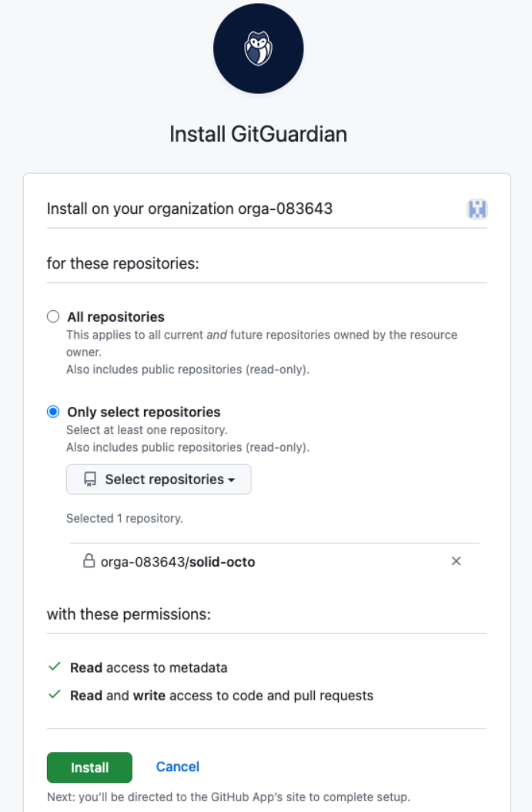Click the green checkmark beside code and pull requests
The image size is (532, 812).
[55, 694]
